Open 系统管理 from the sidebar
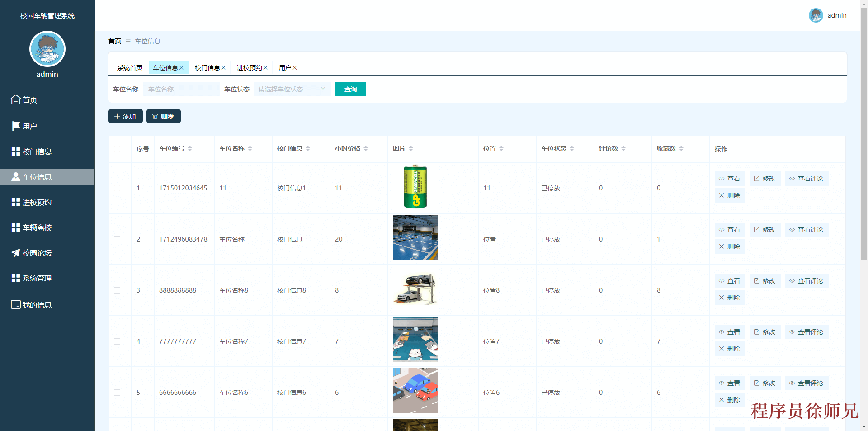This screenshot has height=431, width=868. click(x=36, y=278)
